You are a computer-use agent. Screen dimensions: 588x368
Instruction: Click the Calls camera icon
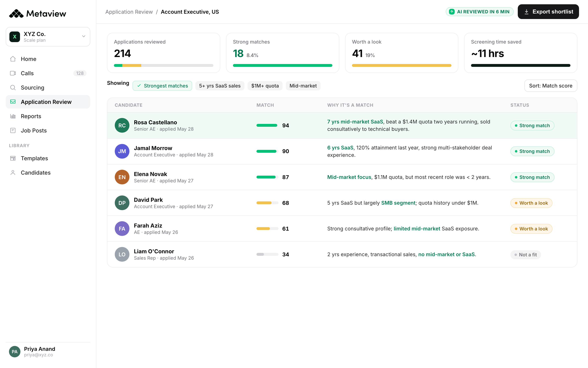click(x=13, y=73)
